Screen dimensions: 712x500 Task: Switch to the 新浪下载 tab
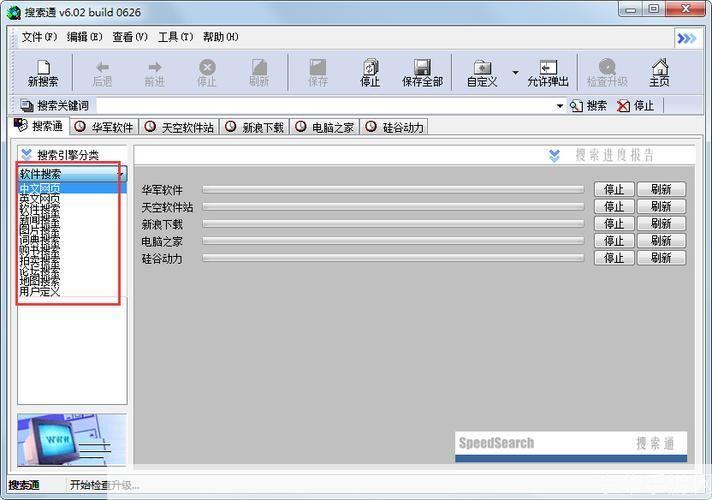(255, 127)
